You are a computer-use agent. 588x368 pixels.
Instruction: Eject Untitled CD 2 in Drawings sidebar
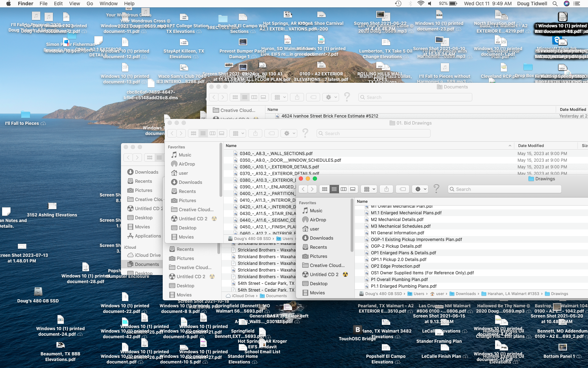click(345, 274)
